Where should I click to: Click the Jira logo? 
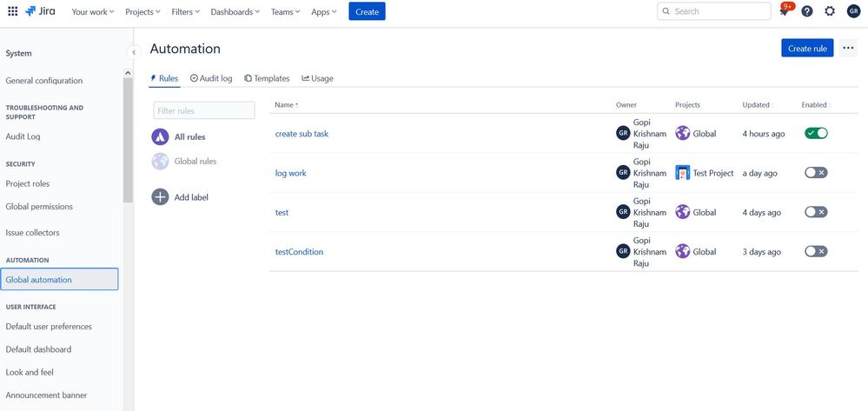[40, 11]
